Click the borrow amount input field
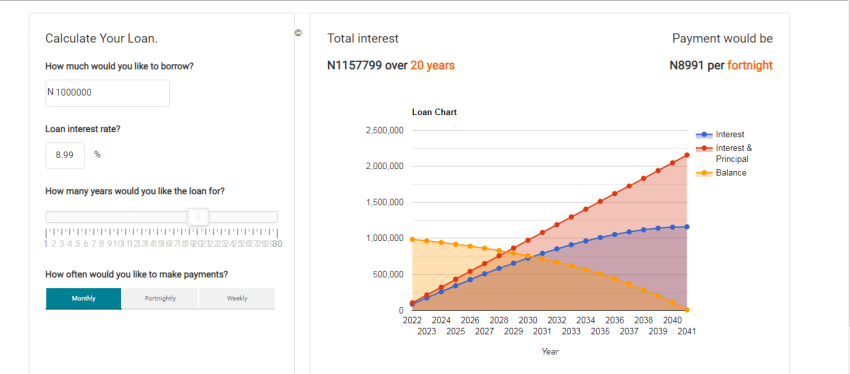This screenshot has height=374, width=850. [107, 93]
